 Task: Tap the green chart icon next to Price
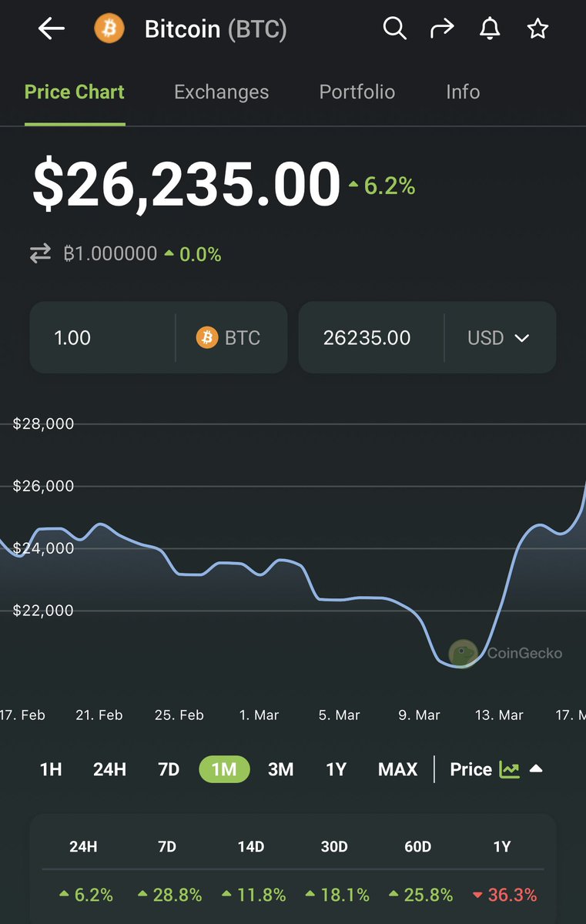click(509, 769)
